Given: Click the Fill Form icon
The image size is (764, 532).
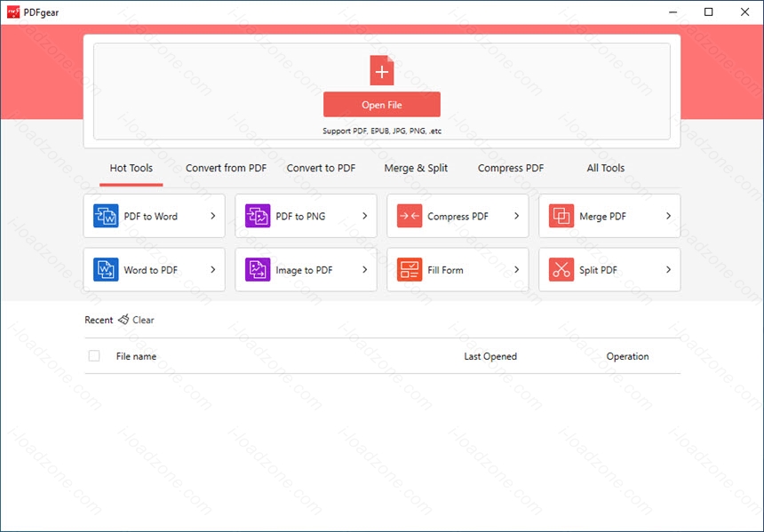Looking at the screenshot, I should (410, 269).
